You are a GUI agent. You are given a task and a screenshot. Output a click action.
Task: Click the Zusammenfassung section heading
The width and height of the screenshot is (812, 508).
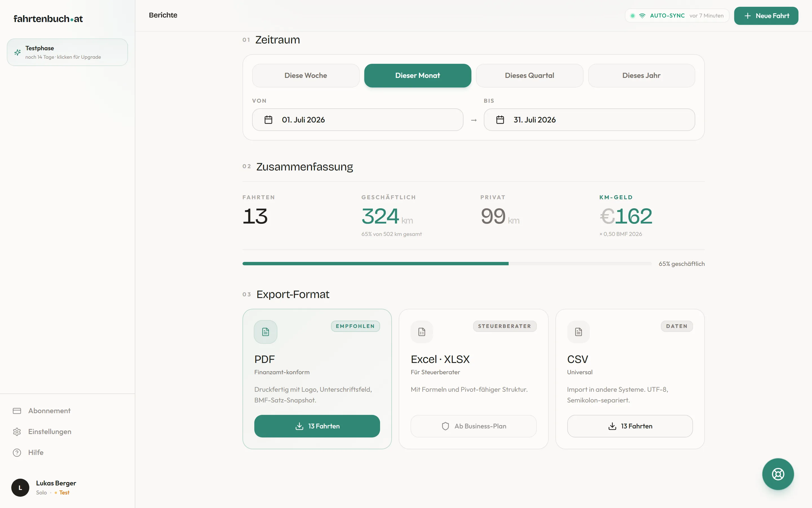coord(304,167)
